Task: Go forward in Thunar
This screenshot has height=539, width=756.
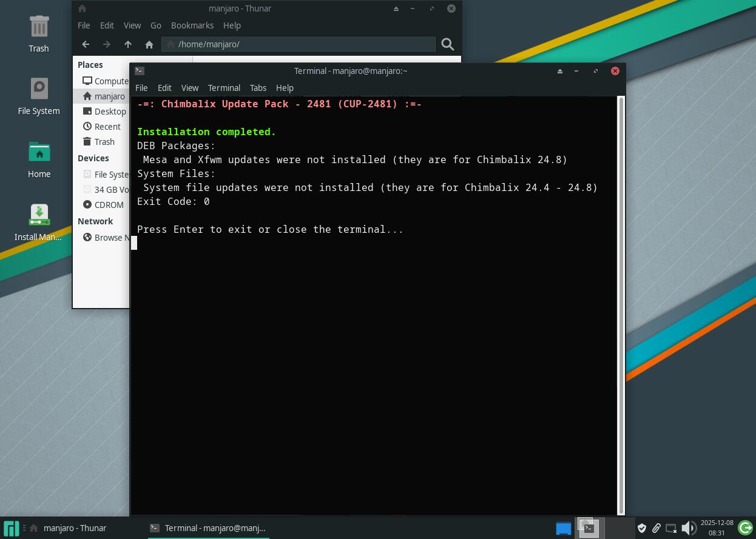Action: (107, 44)
